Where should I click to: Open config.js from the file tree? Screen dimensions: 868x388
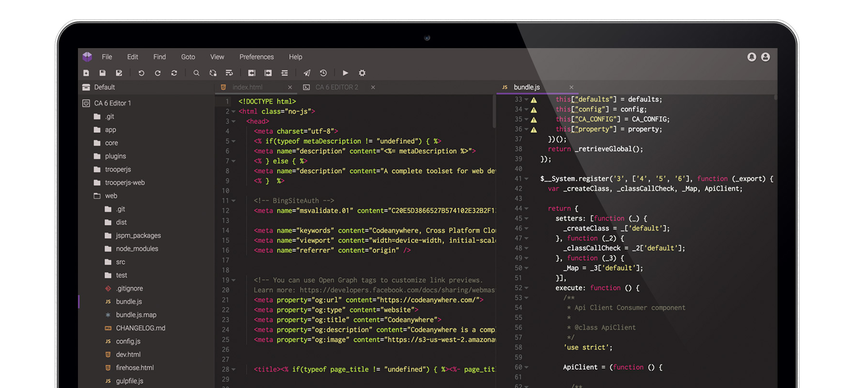(128, 341)
